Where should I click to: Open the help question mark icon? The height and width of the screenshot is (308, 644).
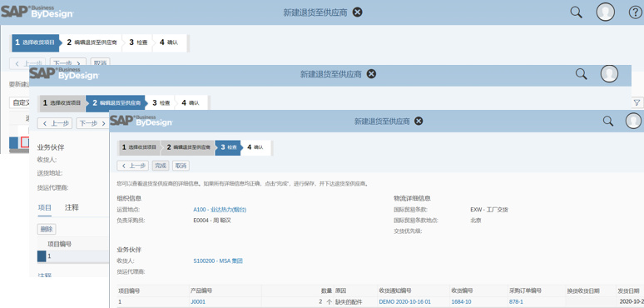click(x=635, y=12)
